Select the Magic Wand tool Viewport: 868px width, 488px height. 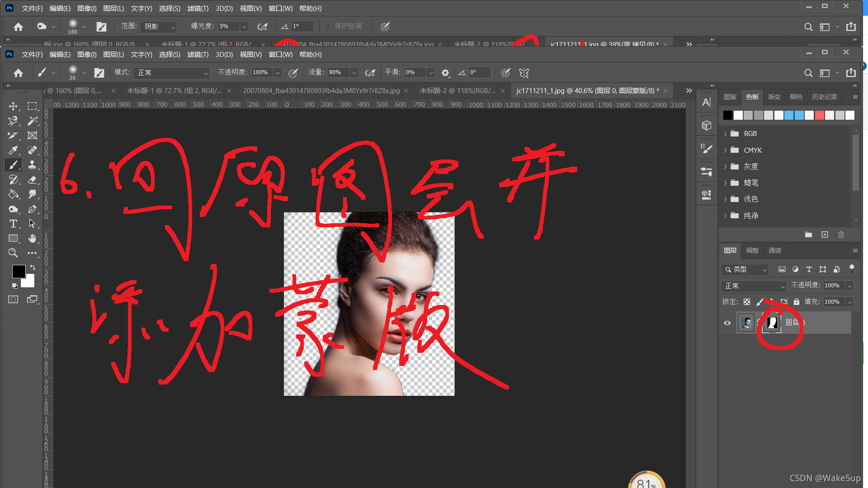32,121
